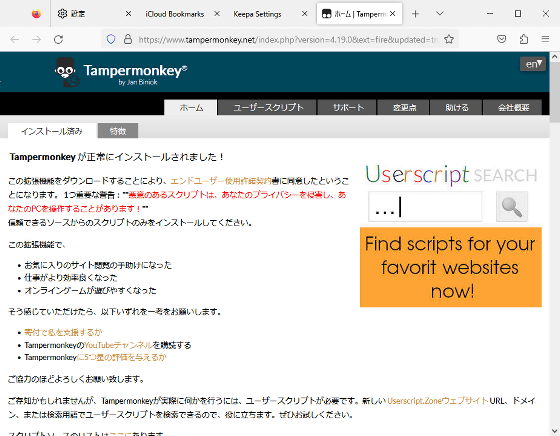Select the 特徴 sub-tab
The image size is (560, 436).
pyautogui.click(x=118, y=131)
